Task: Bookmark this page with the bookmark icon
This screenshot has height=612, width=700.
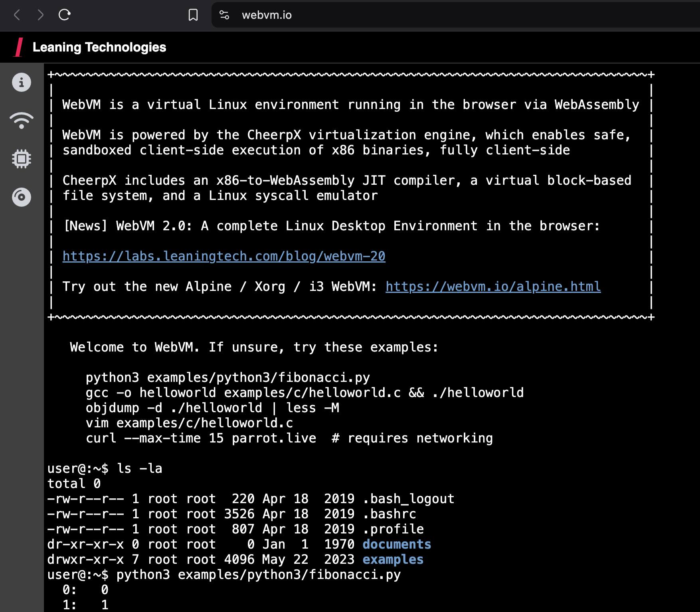Action: [x=193, y=15]
